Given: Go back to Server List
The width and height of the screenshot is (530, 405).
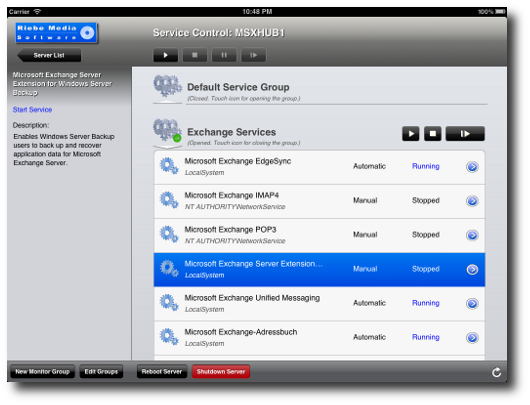Looking at the screenshot, I should [x=49, y=55].
